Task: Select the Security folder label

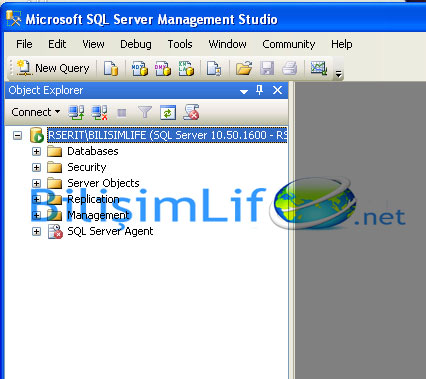Action: click(87, 167)
